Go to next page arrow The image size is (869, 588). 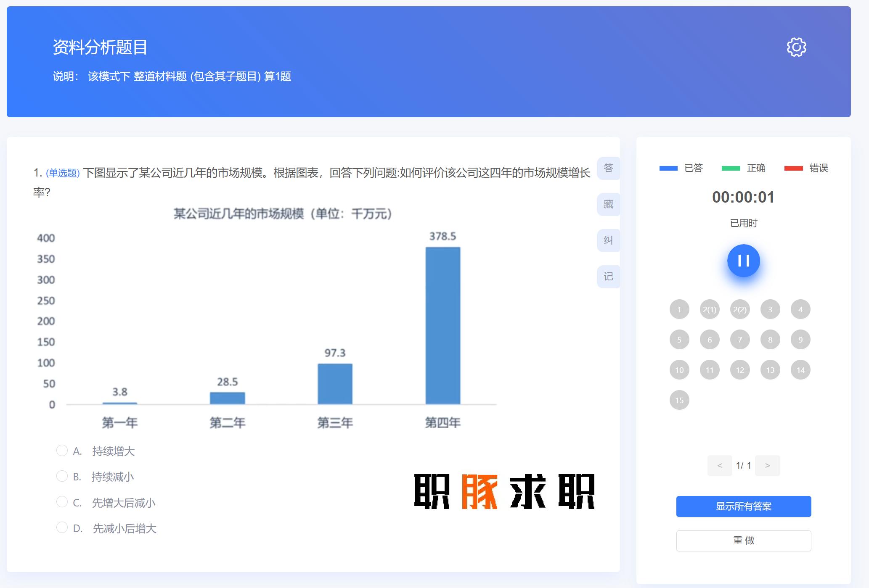[x=768, y=466]
